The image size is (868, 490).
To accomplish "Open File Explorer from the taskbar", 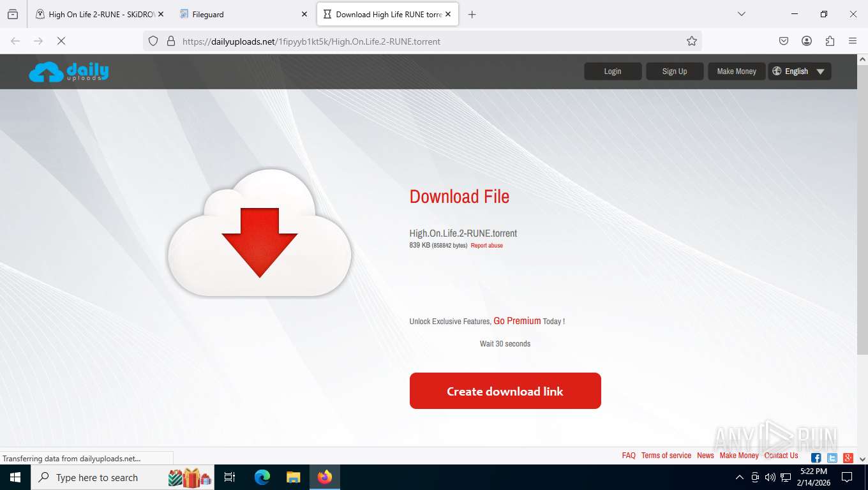I will point(293,477).
